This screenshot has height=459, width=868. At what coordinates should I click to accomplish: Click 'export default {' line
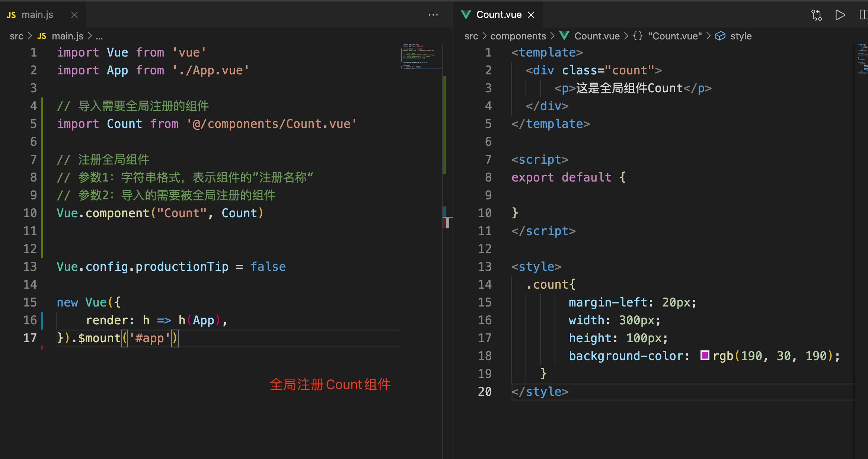pyautogui.click(x=568, y=177)
